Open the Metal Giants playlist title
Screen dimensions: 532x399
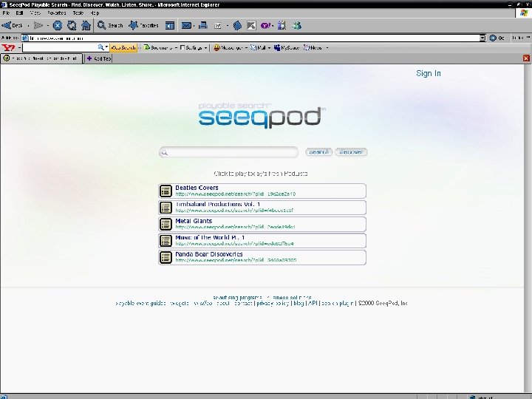[x=194, y=221]
